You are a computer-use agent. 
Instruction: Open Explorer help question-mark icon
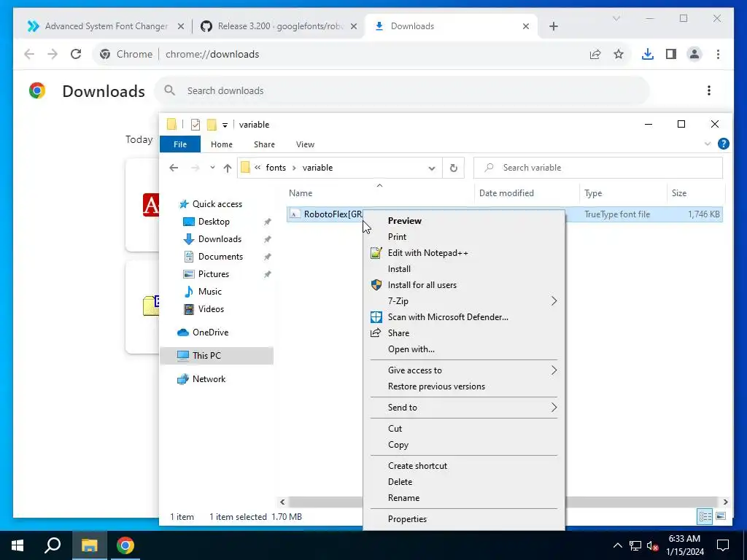723,144
